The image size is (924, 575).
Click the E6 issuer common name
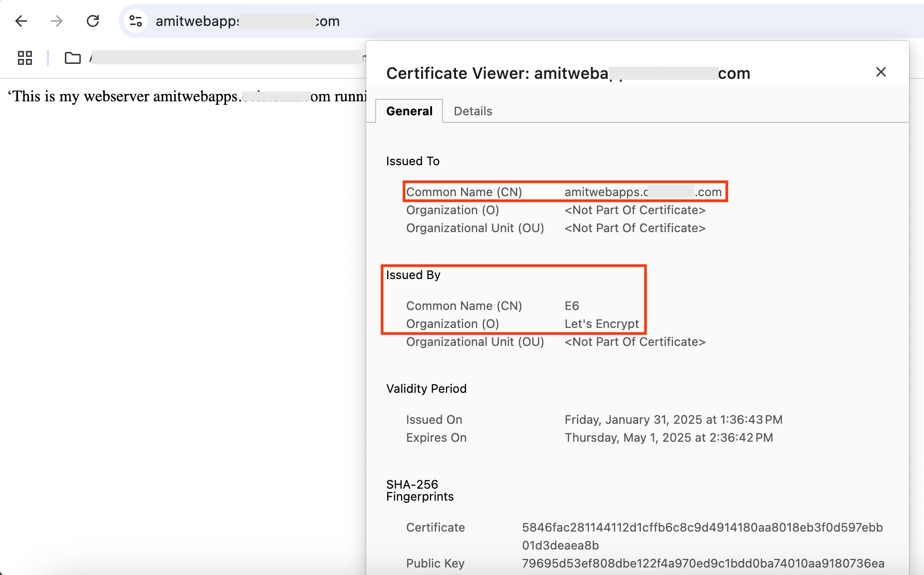point(572,306)
